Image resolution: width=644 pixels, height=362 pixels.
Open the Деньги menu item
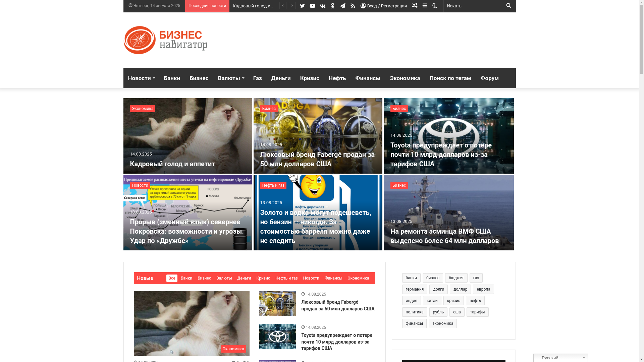[281, 78]
